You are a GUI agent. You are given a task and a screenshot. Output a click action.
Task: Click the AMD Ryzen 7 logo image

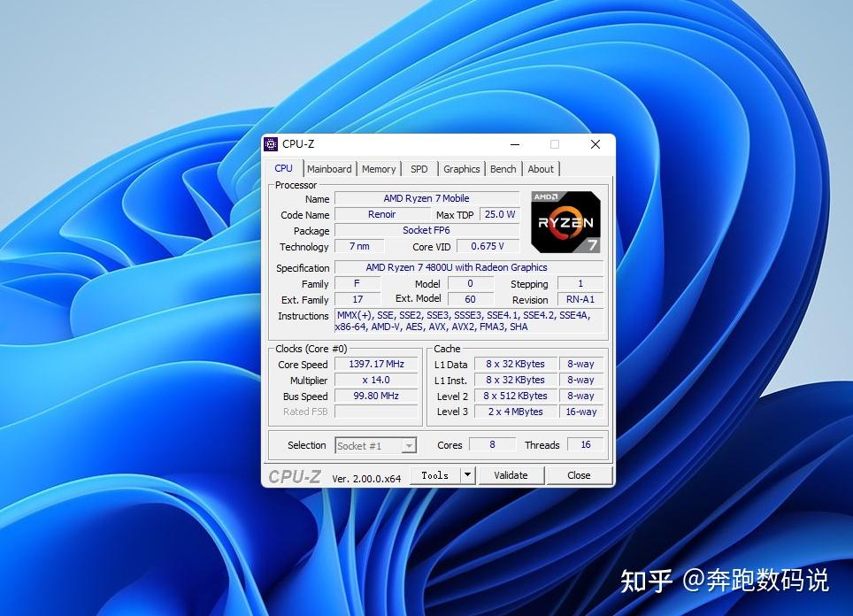coord(565,220)
